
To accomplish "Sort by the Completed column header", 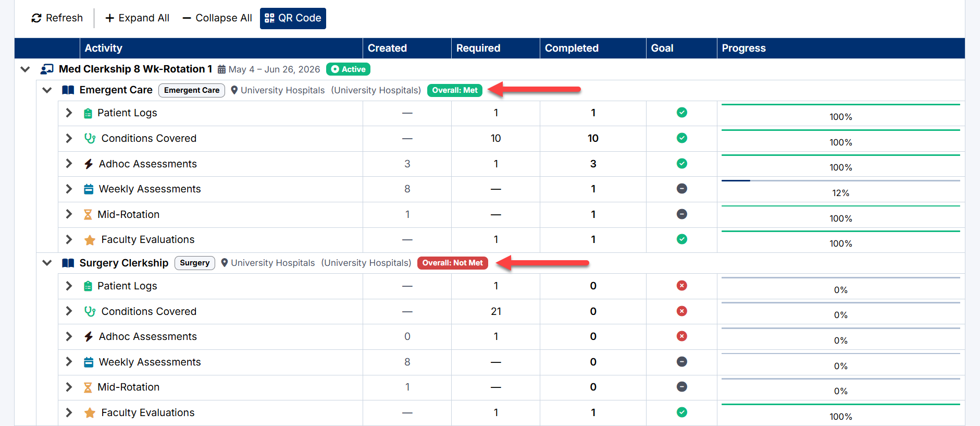I will tap(572, 48).
